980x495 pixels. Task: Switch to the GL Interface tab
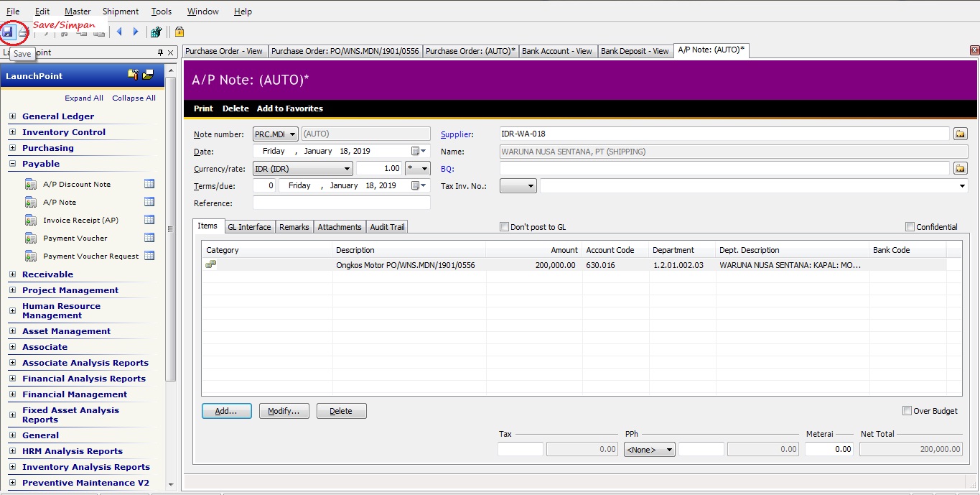click(x=249, y=227)
